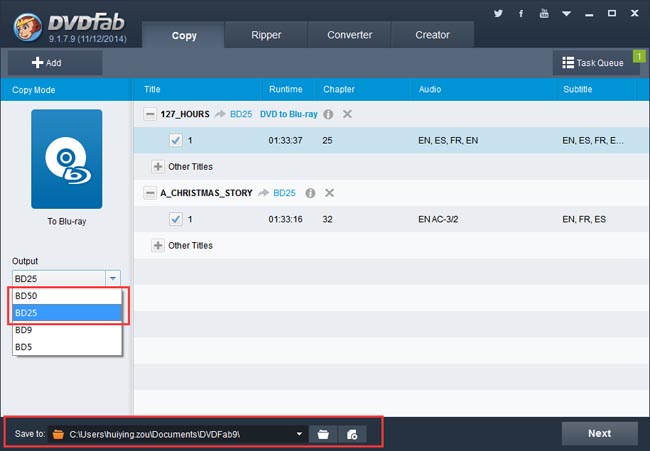
Task: Click audio 'EN AC-3/2' cell
Action: [438, 219]
